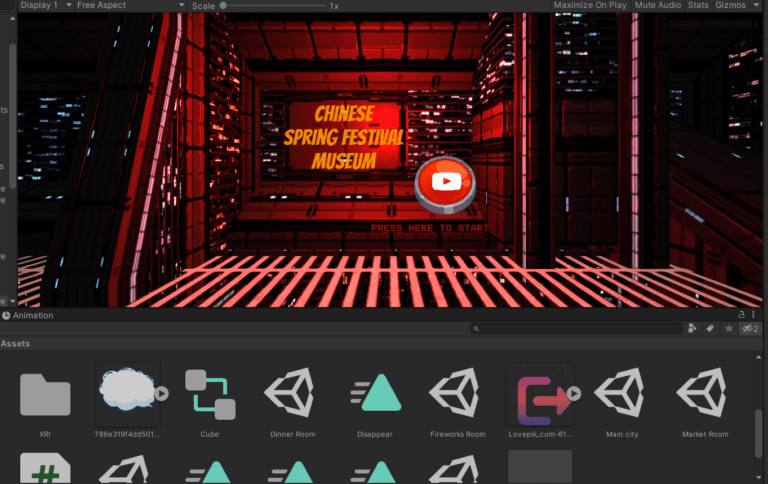
Task: Toggle hidden packages visibility icon
Action: [x=750, y=329]
